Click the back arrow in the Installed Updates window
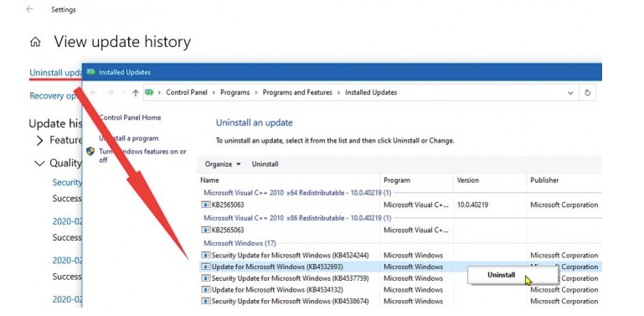Image resolution: width=644 pixels, height=316 pixels. tap(93, 93)
